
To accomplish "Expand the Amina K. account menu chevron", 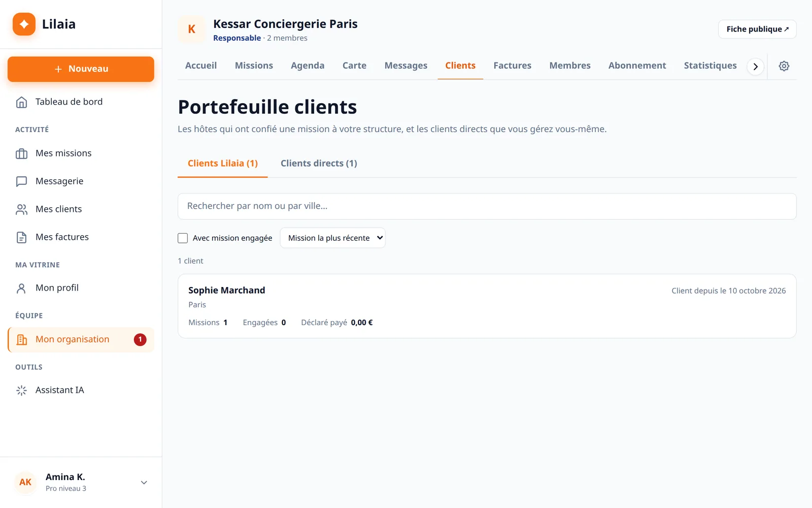I will [x=144, y=483].
